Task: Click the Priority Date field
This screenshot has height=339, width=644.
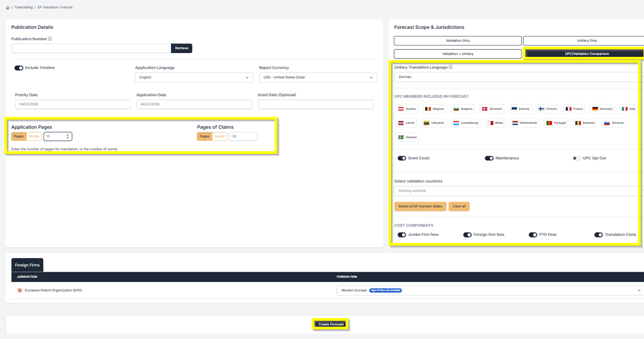Action: point(74,104)
